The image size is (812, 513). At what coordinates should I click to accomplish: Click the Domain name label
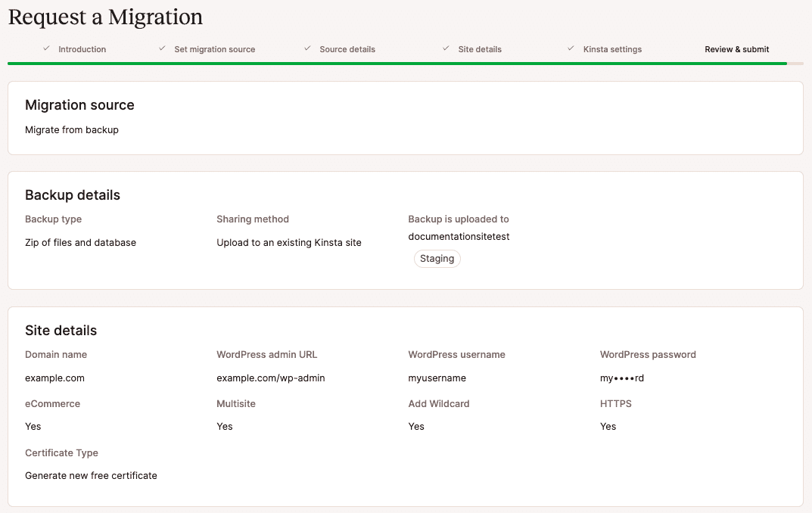56,355
